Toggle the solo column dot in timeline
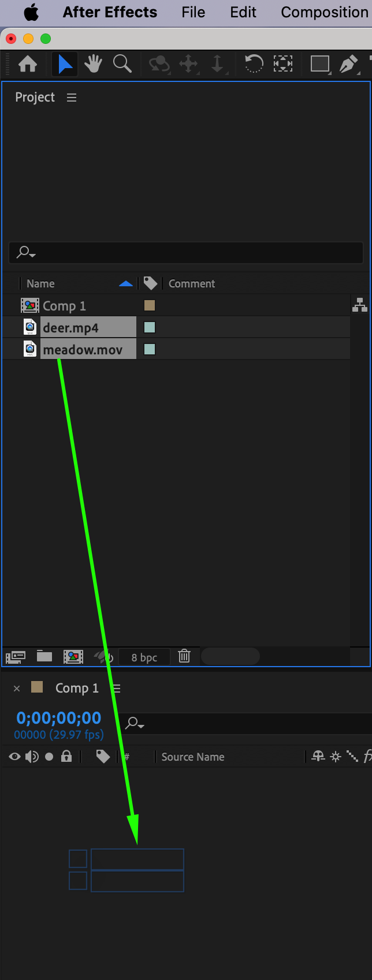 coord(49,757)
